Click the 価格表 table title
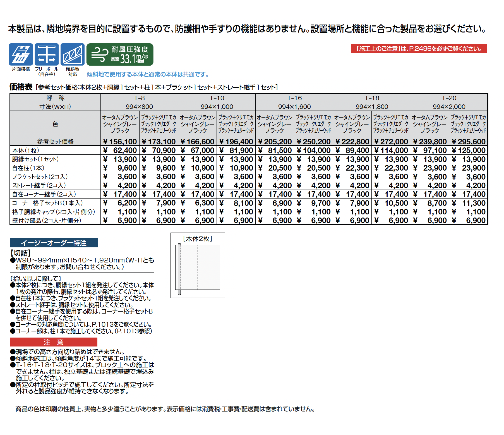 tap(21, 87)
